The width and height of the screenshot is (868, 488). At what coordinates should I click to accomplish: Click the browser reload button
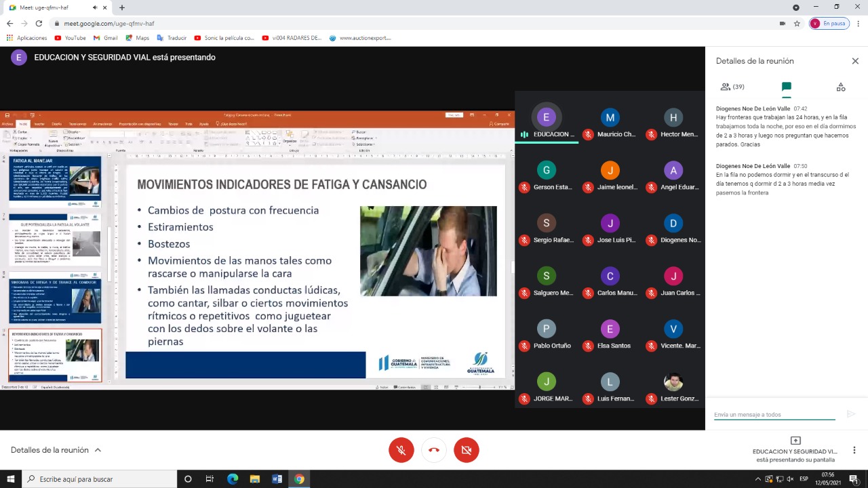coord(40,23)
